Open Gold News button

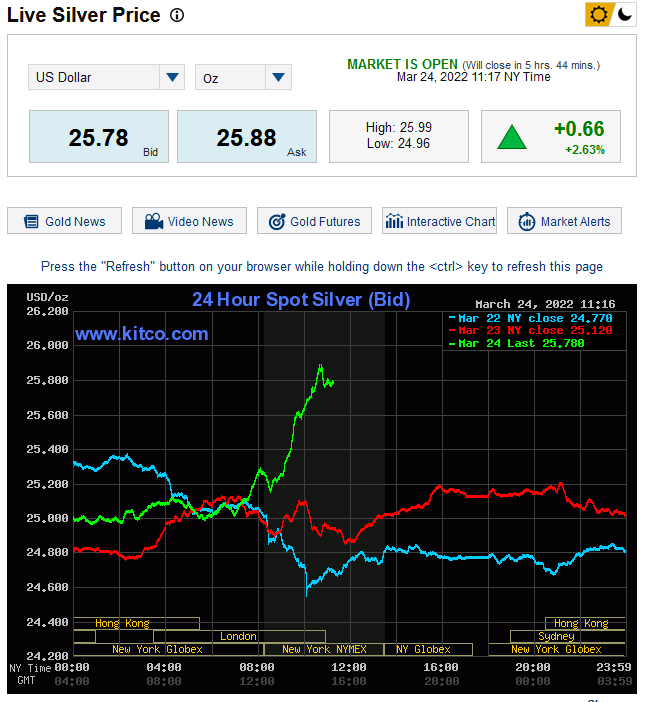64,221
